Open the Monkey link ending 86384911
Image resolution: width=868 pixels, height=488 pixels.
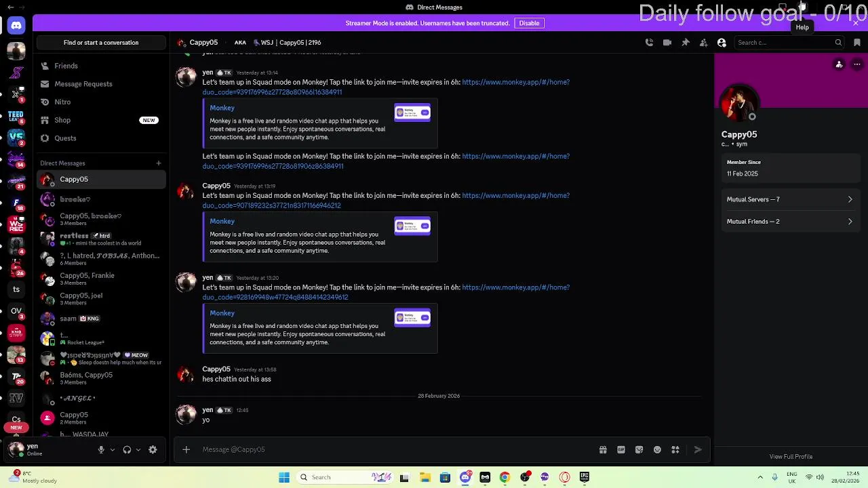pos(386,161)
